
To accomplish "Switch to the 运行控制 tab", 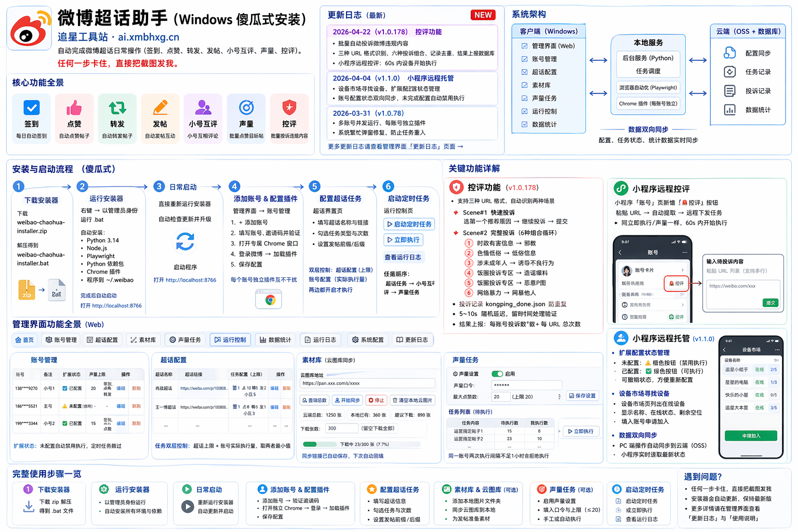I will coord(230,340).
